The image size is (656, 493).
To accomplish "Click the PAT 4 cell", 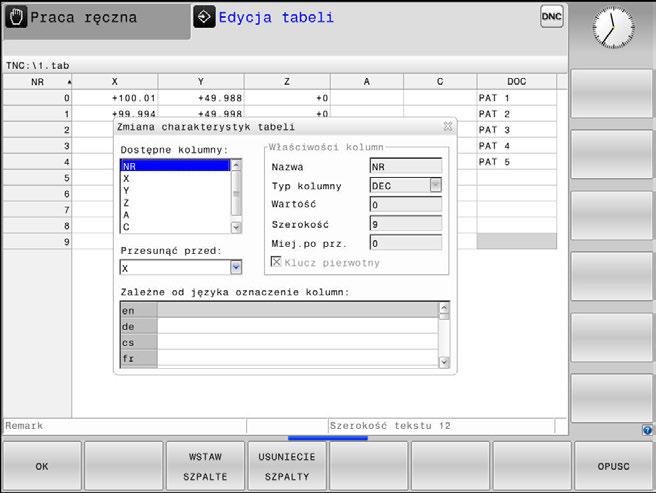I will 517,146.
